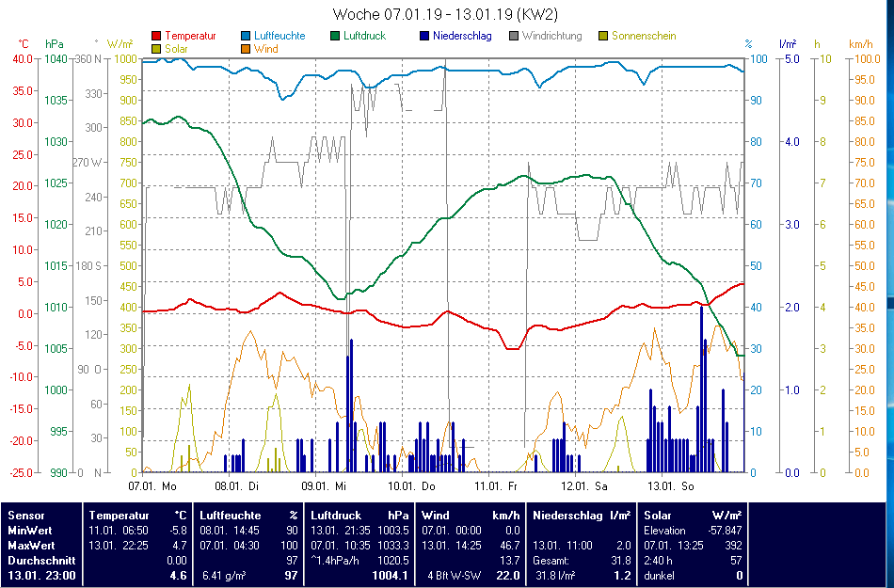The width and height of the screenshot is (894, 588).
Task: Select the orange Wind legend swatch
Action: 246,49
